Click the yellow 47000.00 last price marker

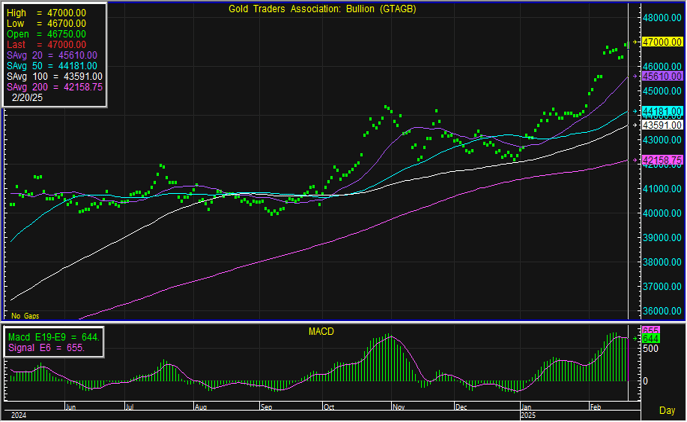[x=662, y=42]
